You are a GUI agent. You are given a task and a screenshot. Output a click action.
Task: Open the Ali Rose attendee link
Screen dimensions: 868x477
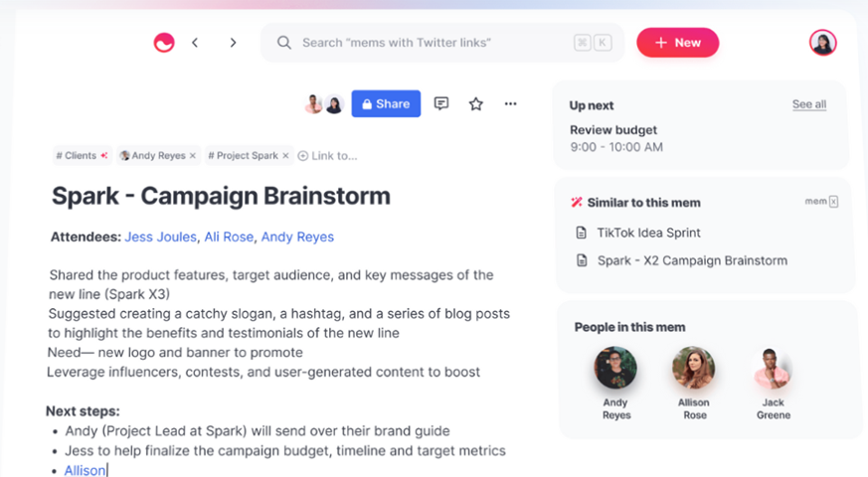pyautogui.click(x=229, y=237)
